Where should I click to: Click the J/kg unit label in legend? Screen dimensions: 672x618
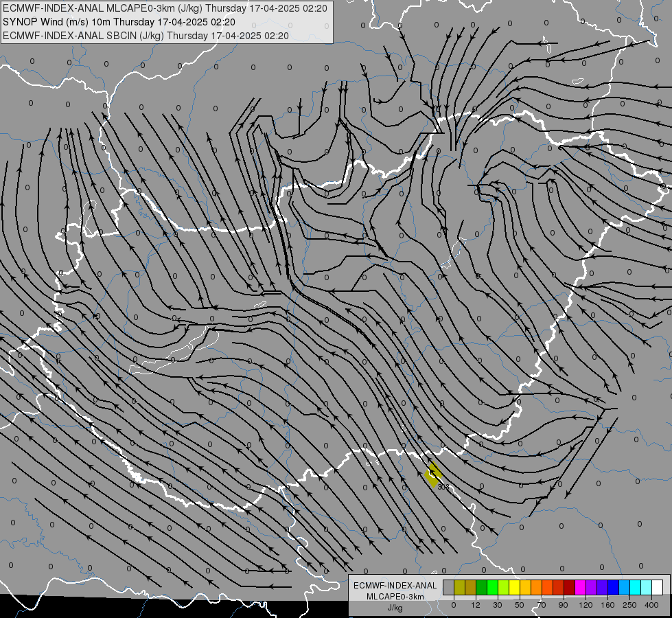pos(395,608)
